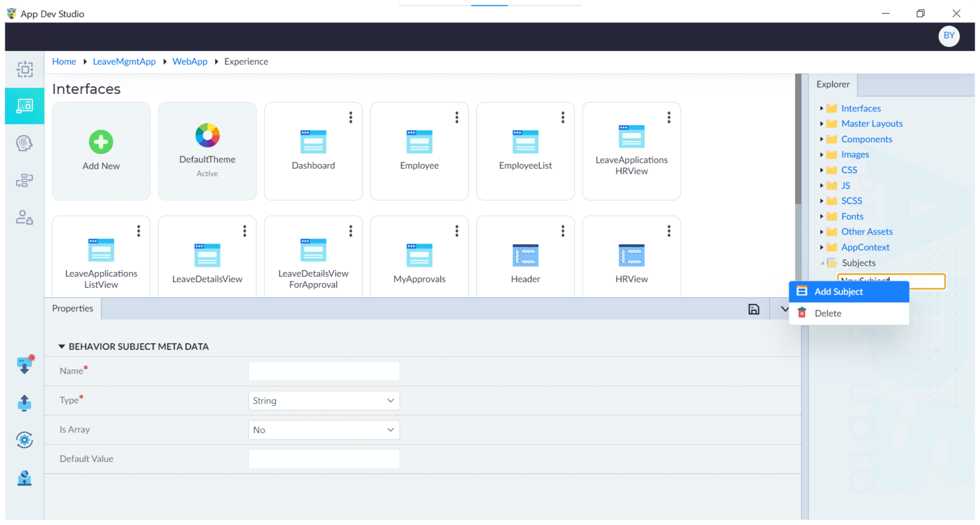The image size is (980, 525).
Task: Click the save icon in Properties panel
Action: (x=754, y=309)
